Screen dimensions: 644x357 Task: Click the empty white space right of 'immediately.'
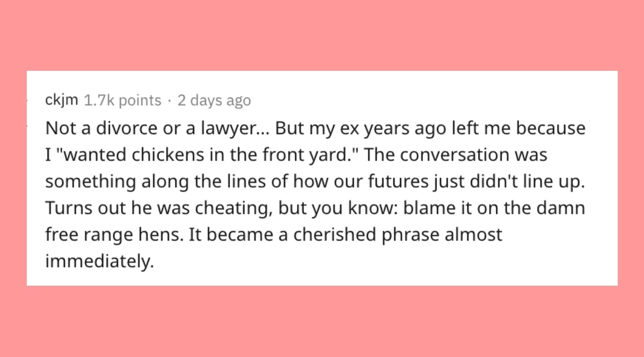[376, 263]
